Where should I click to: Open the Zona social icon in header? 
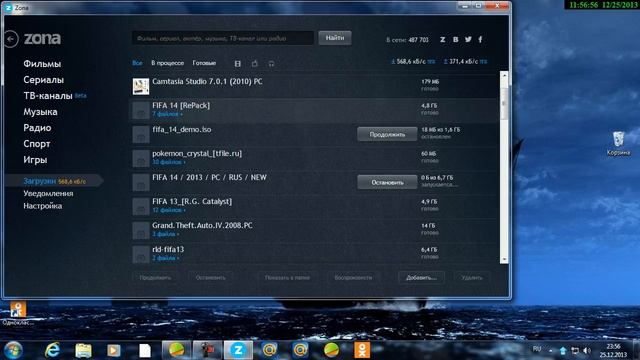(x=442, y=40)
